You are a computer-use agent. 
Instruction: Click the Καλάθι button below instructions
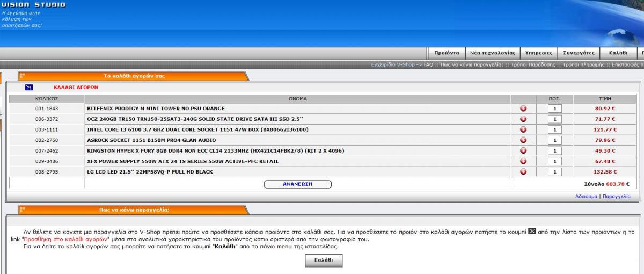click(x=324, y=261)
